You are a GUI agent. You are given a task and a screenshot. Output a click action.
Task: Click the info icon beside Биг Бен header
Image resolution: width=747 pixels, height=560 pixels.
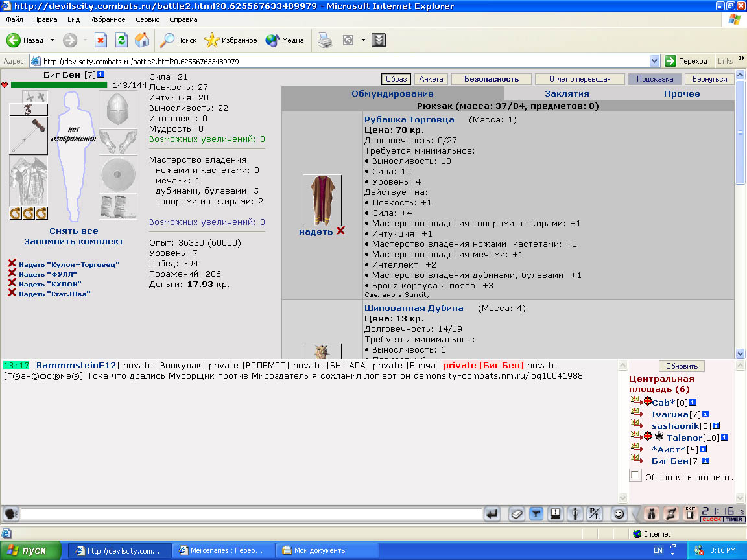(101, 75)
